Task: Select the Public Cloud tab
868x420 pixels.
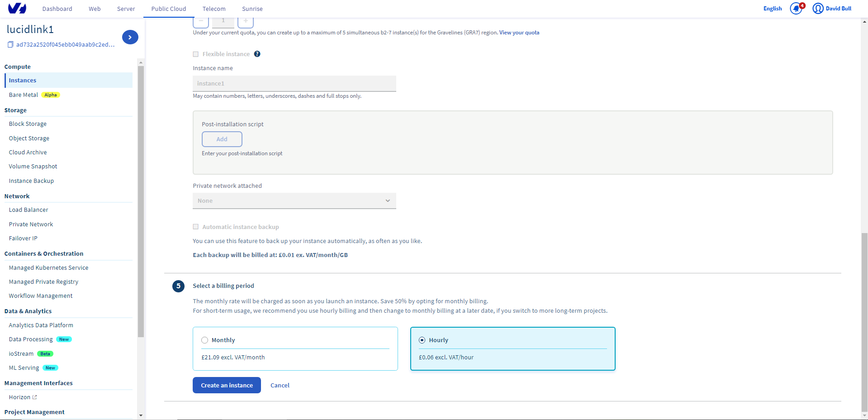Action: (x=169, y=9)
